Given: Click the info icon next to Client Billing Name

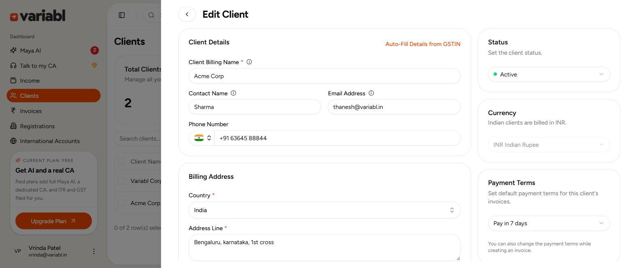Looking at the screenshot, I should click(249, 62).
